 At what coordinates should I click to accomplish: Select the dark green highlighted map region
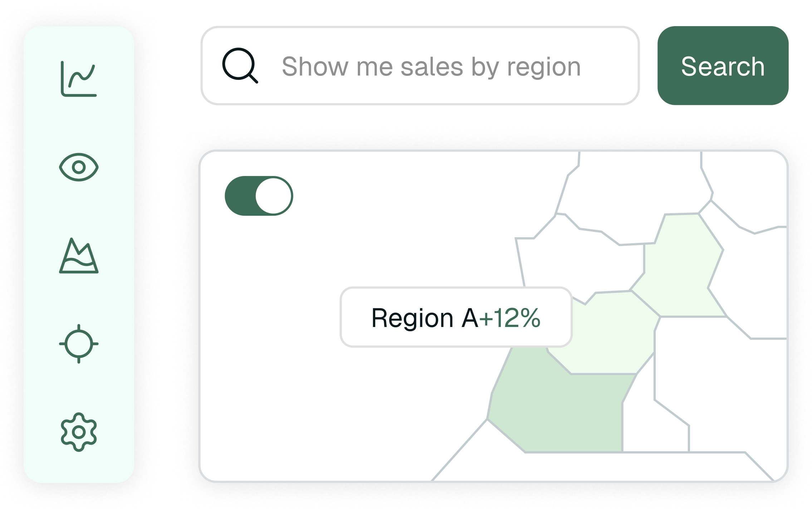(558, 411)
